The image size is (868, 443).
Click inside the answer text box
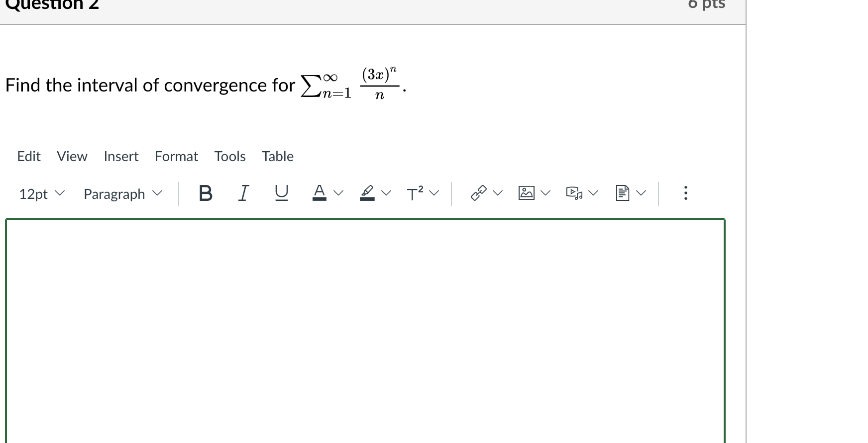click(363, 323)
